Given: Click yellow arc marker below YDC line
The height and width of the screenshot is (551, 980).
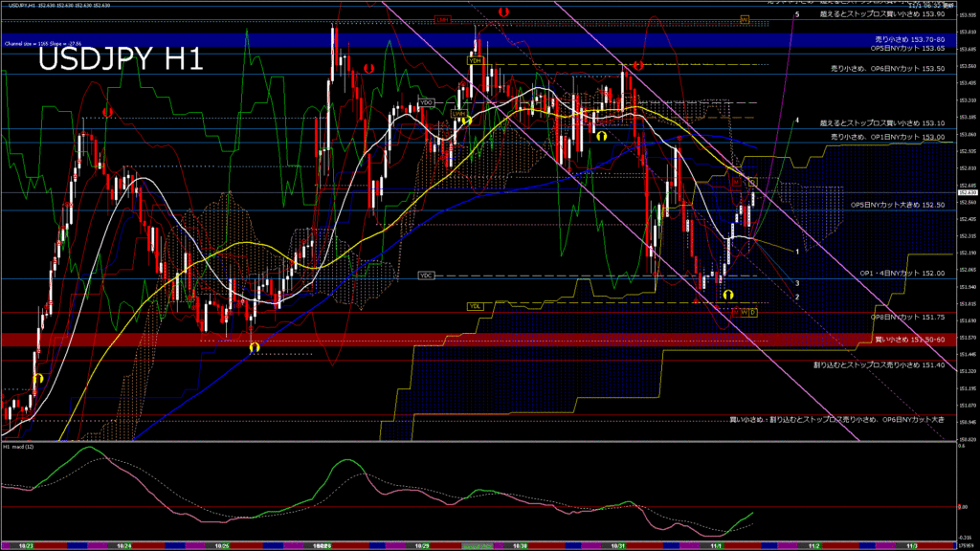Looking at the screenshot, I should point(727,296).
